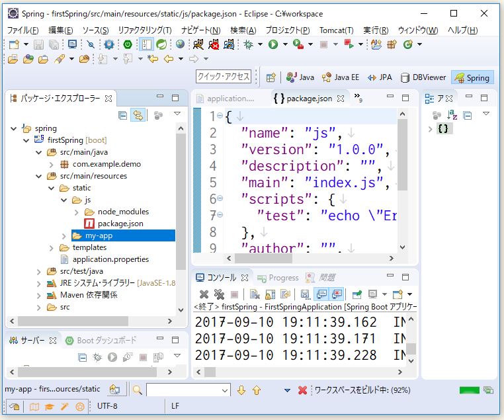Click the Remove Launch X icon in console
The width and height of the screenshot is (504, 420).
[x=204, y=294]
